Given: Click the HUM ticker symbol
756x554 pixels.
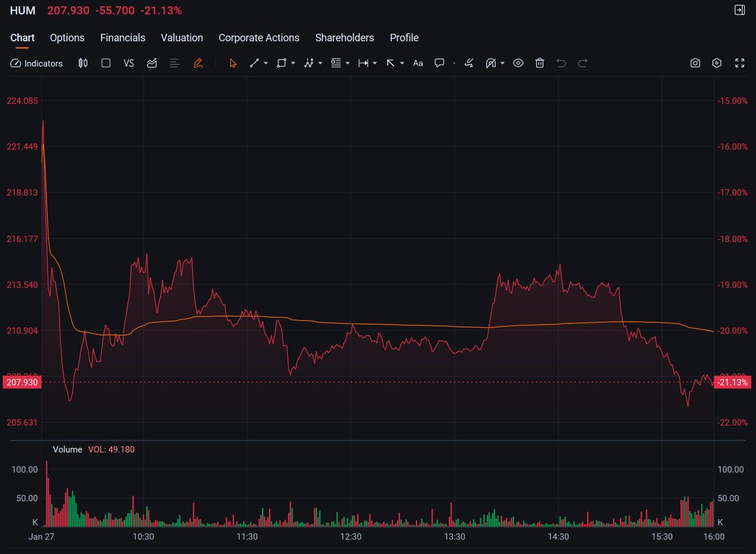Looking at the screenshot, I should (23, 11).
